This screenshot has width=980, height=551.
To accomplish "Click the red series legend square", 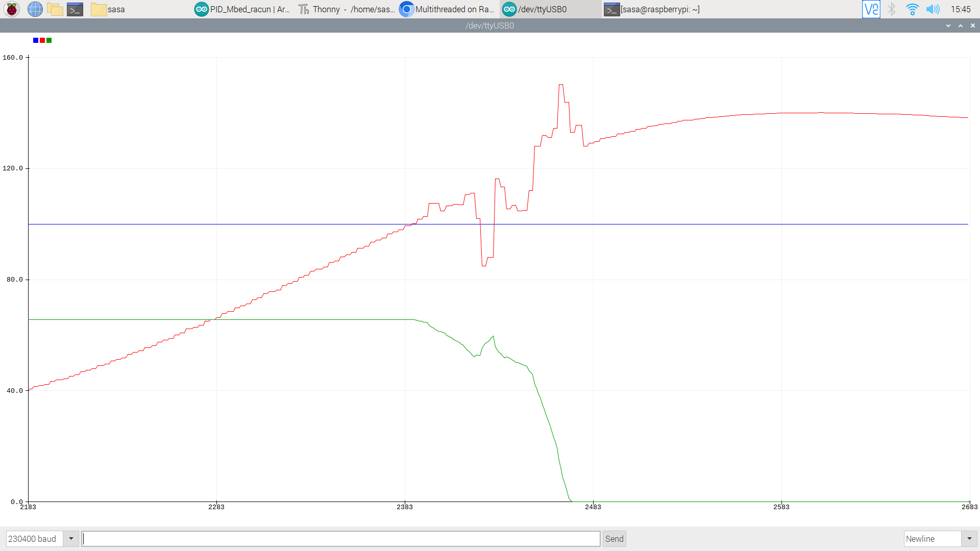I will click(x=42, y=40).
